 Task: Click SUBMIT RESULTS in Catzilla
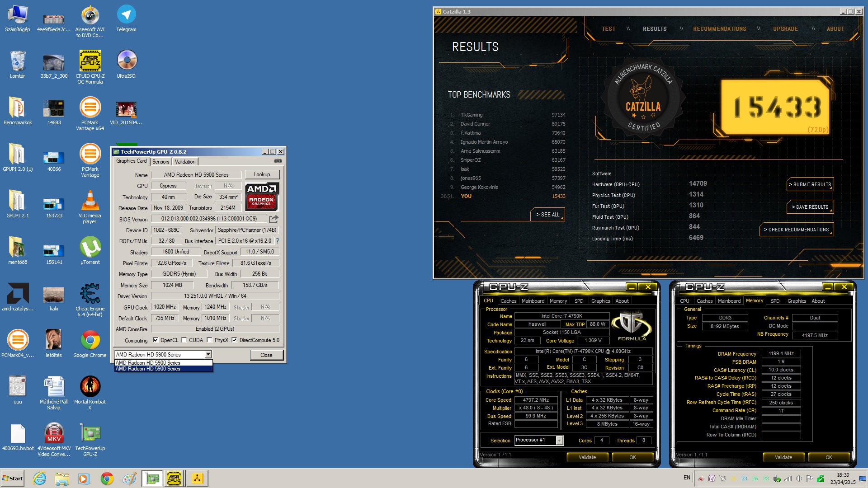[811, 184]
